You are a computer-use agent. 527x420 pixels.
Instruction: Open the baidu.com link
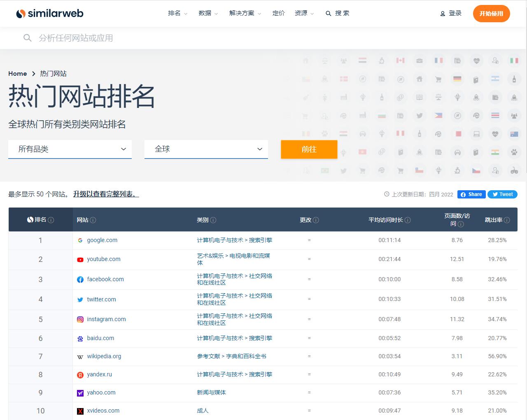point(100,338)
